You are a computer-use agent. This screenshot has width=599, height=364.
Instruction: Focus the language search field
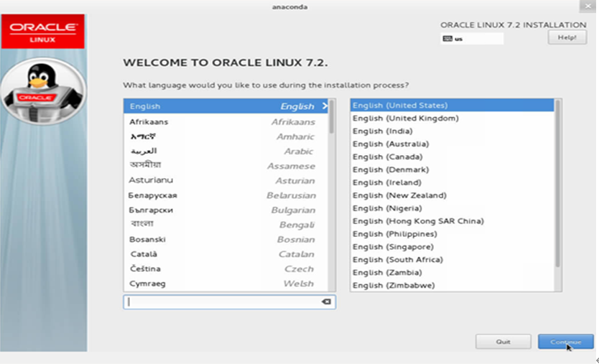pyautogui.click(x=229, y=302)
